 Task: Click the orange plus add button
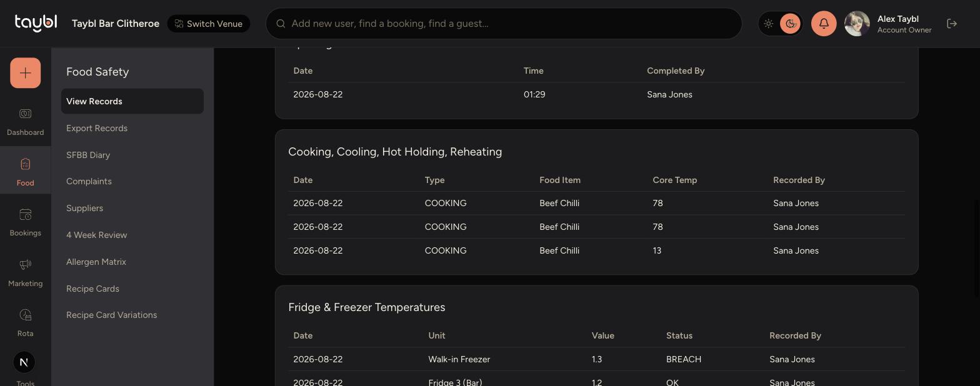[x=25, y=73]
